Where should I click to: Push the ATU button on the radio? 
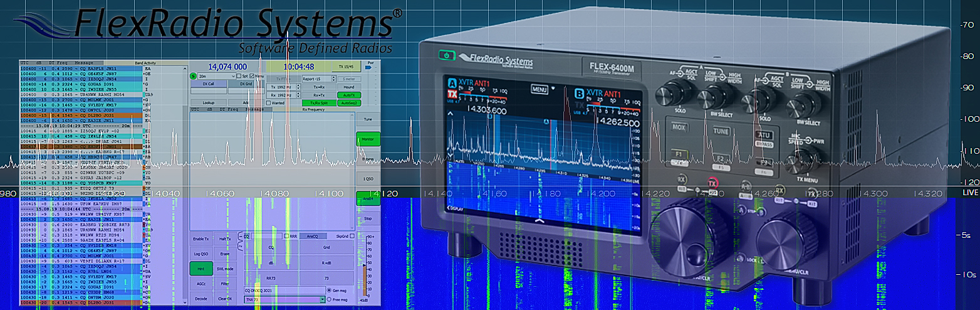point(764,135)
